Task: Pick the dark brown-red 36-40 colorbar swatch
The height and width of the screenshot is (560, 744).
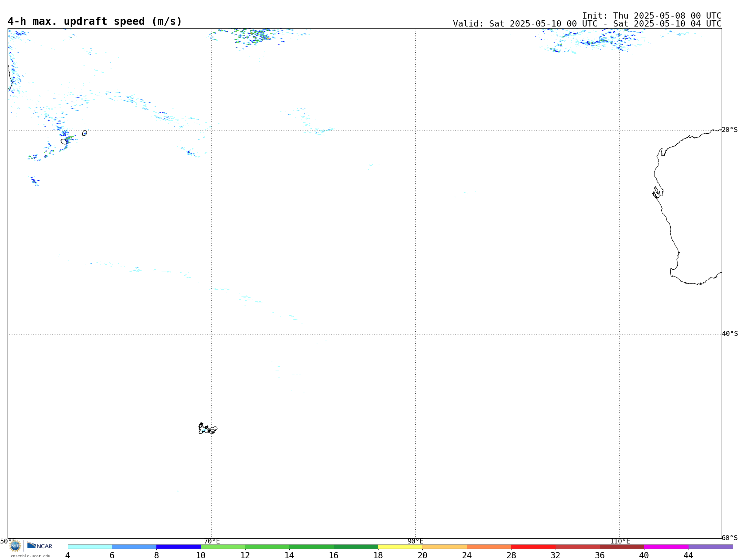Action: [622, 547]
